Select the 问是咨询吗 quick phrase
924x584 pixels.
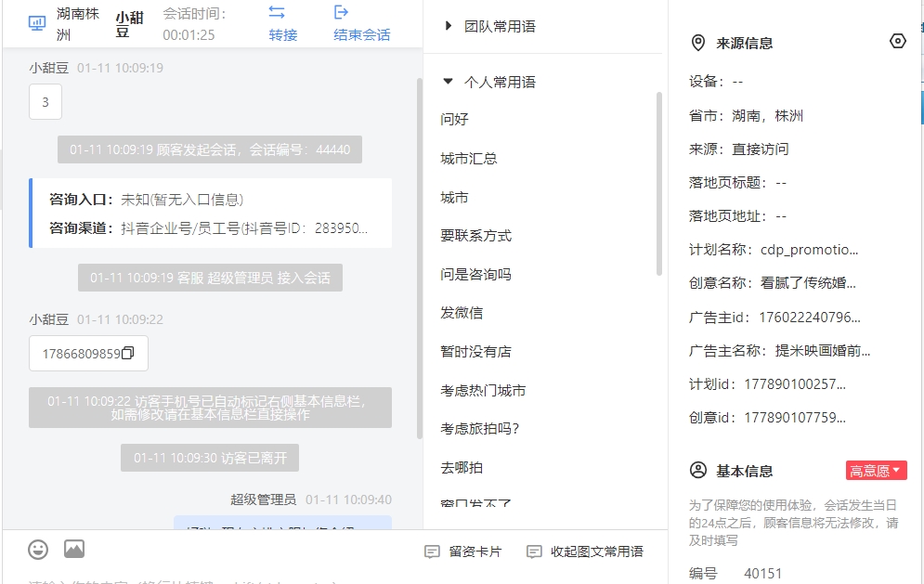pos(475,275)
